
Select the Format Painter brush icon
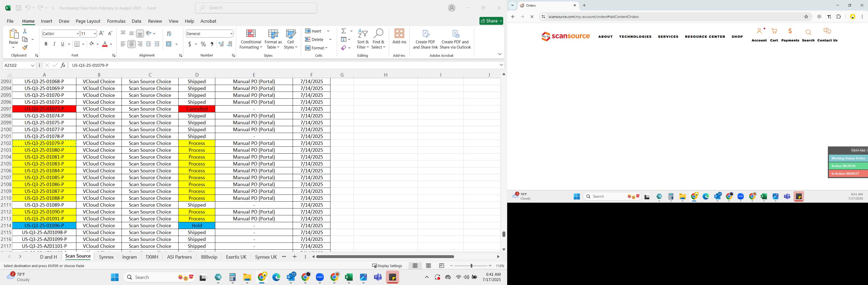tap(25, 47)
